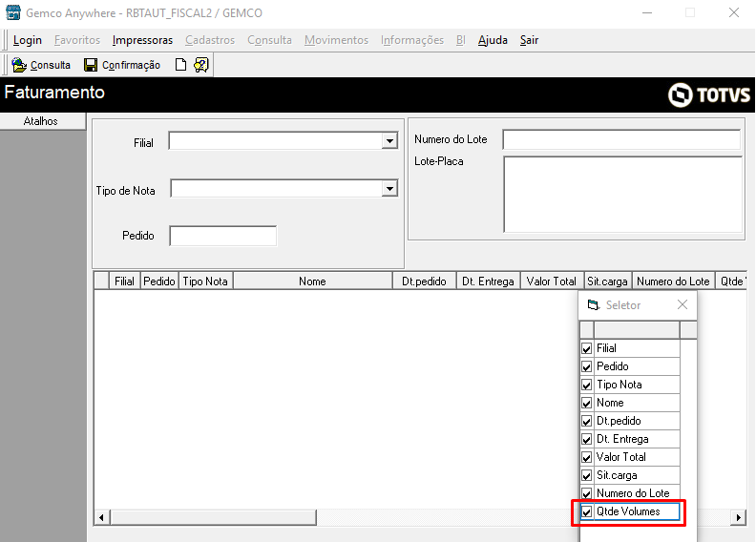The width and height of the screenshot is (756, 542).
Task: Close the Seletor panel
Action: [682, 304]
